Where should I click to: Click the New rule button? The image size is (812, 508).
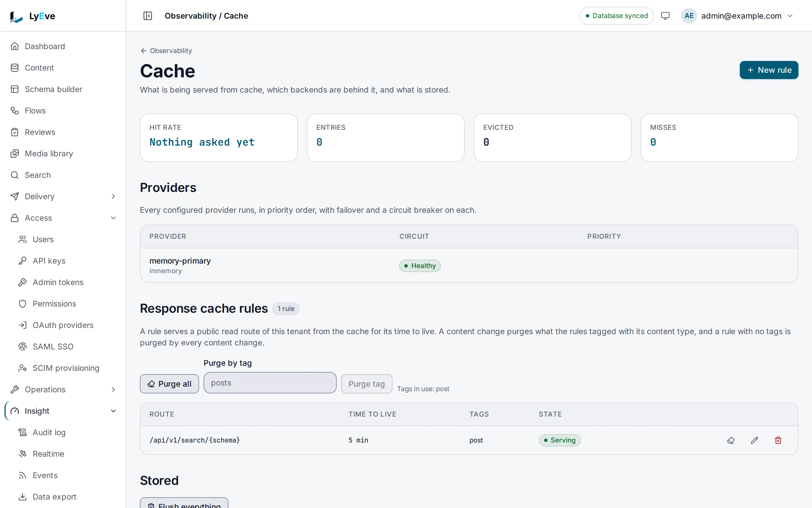[x=769, y=70]
